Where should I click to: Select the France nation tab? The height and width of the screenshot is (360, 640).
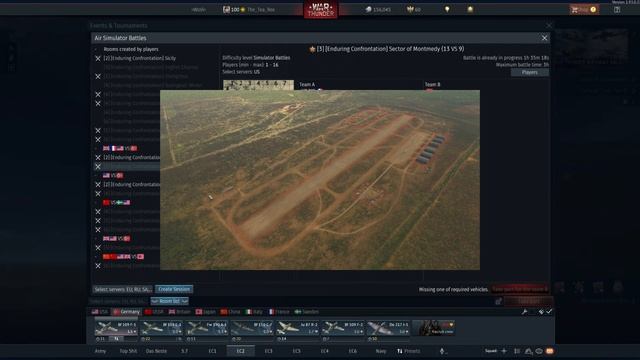pyautogui.click(x=279, y=312)
